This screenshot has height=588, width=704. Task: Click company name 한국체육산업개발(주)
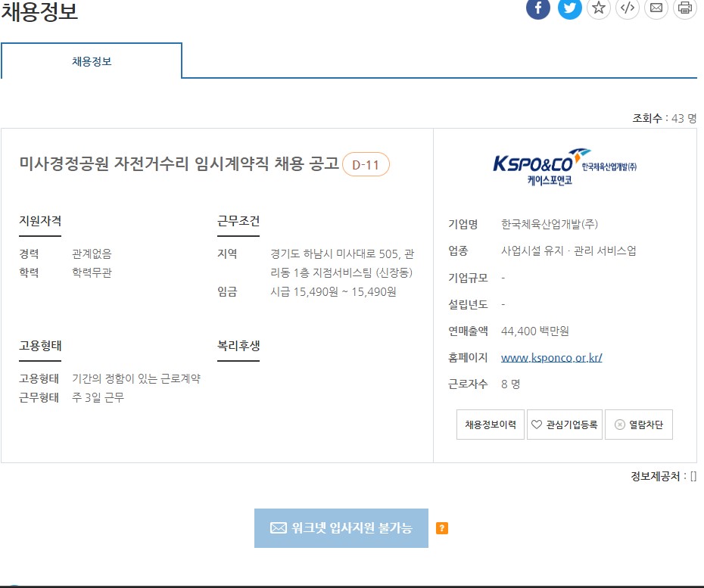coord(550,224)
